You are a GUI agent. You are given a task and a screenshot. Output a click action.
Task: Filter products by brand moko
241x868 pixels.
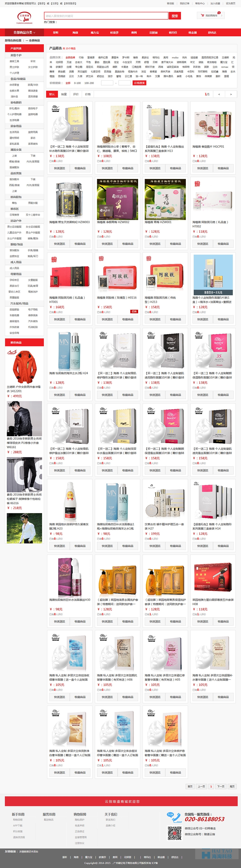pyautogui.click(x=175, y=58)
